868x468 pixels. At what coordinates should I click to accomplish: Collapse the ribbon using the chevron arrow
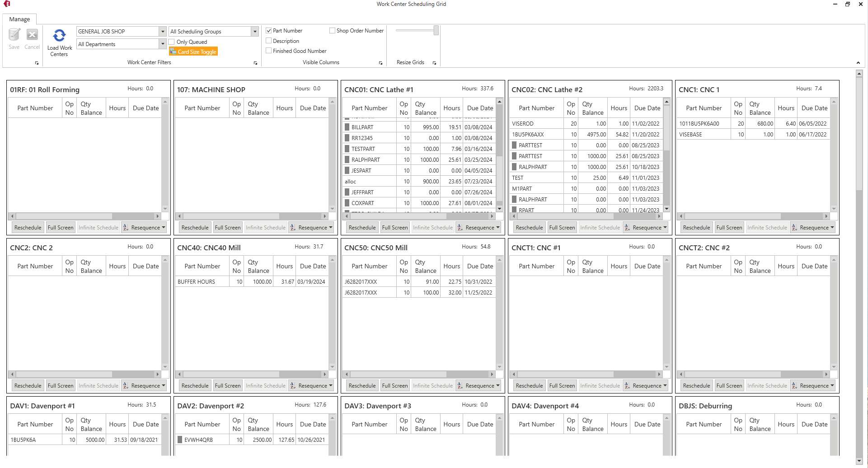(858, 63)
